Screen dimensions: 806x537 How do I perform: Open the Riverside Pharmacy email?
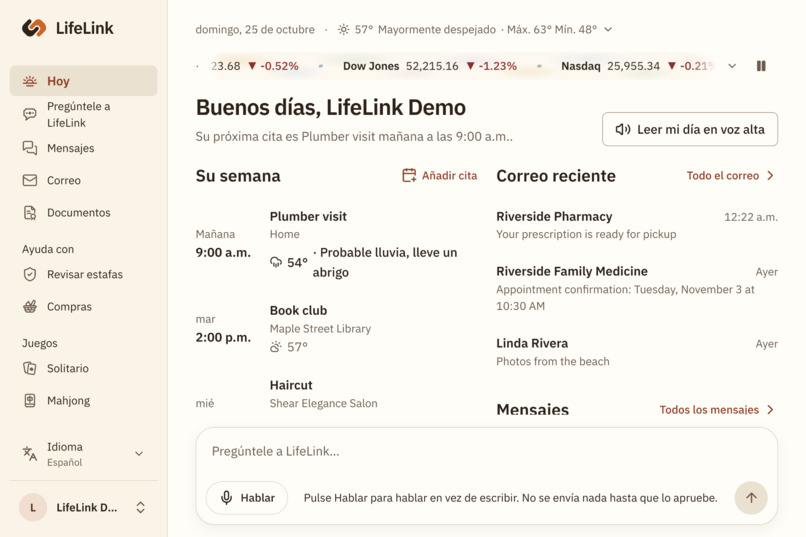coord(637,225)
